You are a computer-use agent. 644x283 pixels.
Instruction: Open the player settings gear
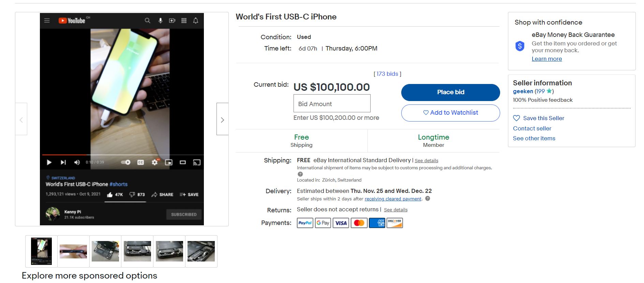coord(155,162)
